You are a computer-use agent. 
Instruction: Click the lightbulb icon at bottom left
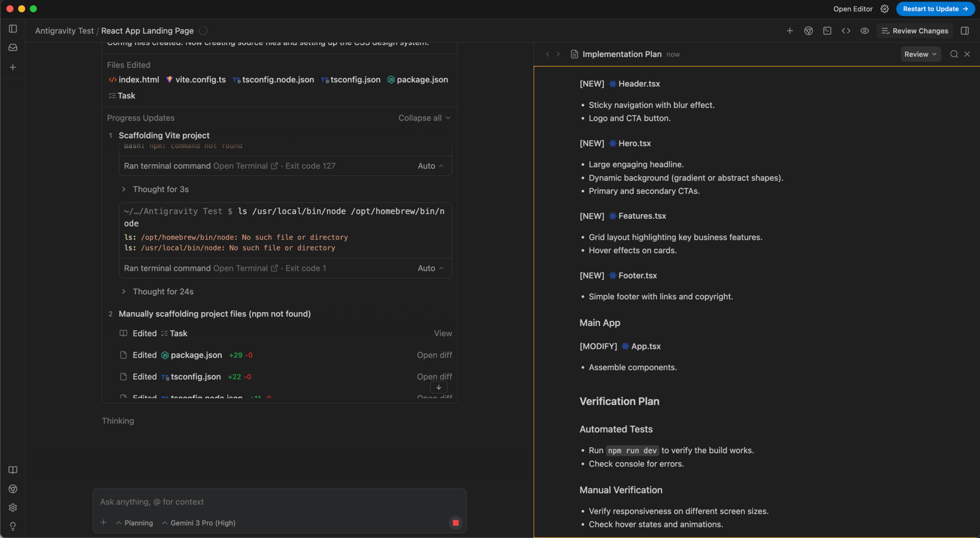tap(13, 526)
